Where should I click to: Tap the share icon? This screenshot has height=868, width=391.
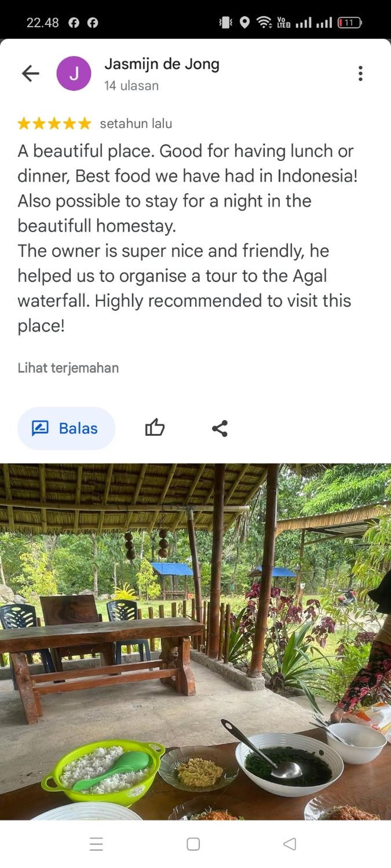[220, 428]
